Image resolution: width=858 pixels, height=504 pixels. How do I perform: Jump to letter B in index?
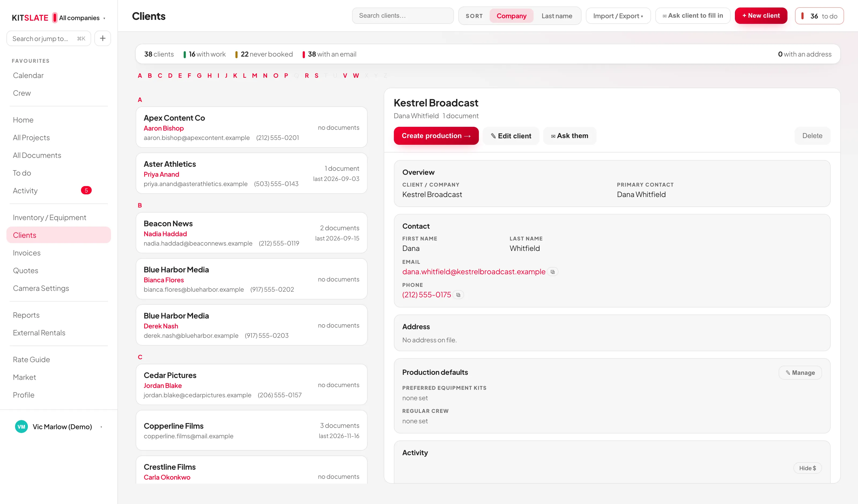pos(150,76)
